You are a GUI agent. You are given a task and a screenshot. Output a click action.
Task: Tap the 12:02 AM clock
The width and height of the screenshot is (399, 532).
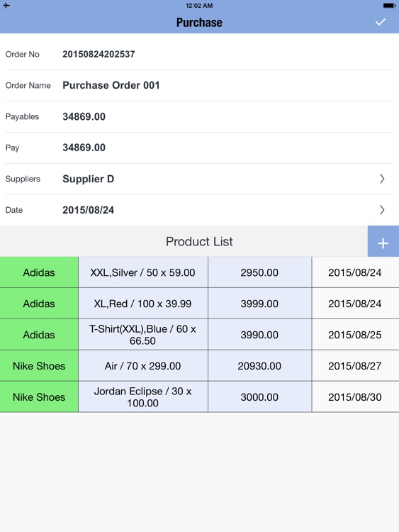[x=199, y=6]
